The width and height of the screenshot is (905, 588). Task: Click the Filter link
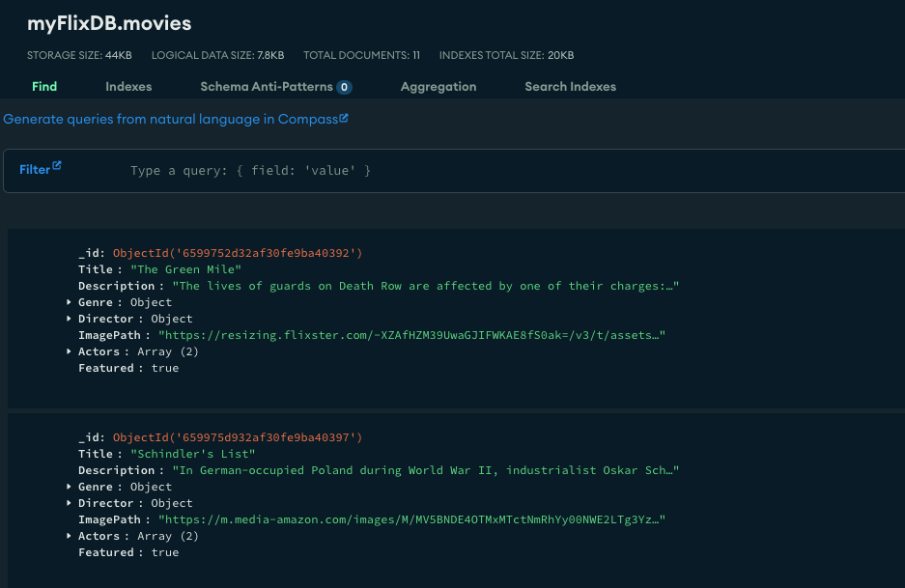click(35, 169)
